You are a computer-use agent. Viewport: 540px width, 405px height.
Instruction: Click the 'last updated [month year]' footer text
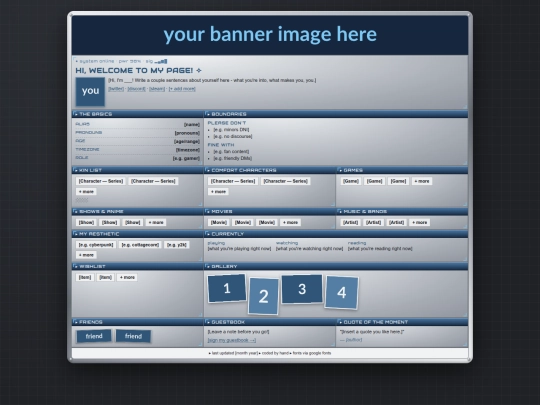(235, 353)
